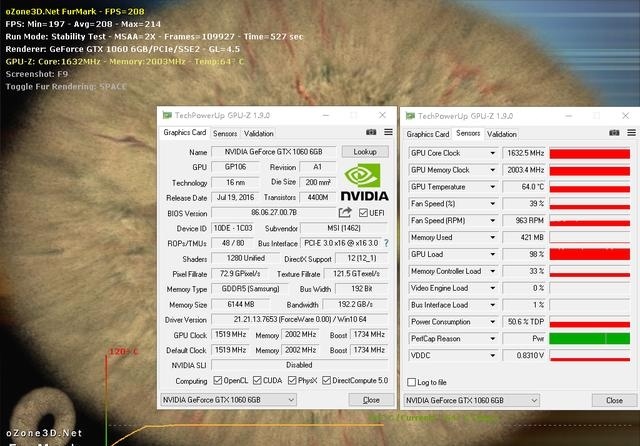Open the Power Consumption sensor dropdown
The height and width of the screenshot is (446, 640).
coord(492,322)
